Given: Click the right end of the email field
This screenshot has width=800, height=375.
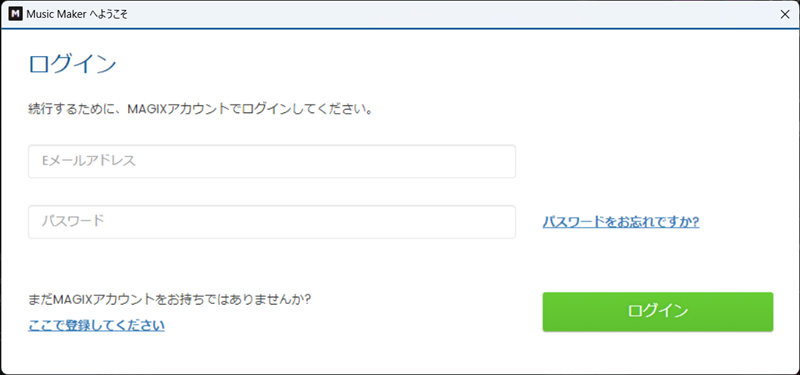Looking at the screenshot, I should [x=503, y=161].
